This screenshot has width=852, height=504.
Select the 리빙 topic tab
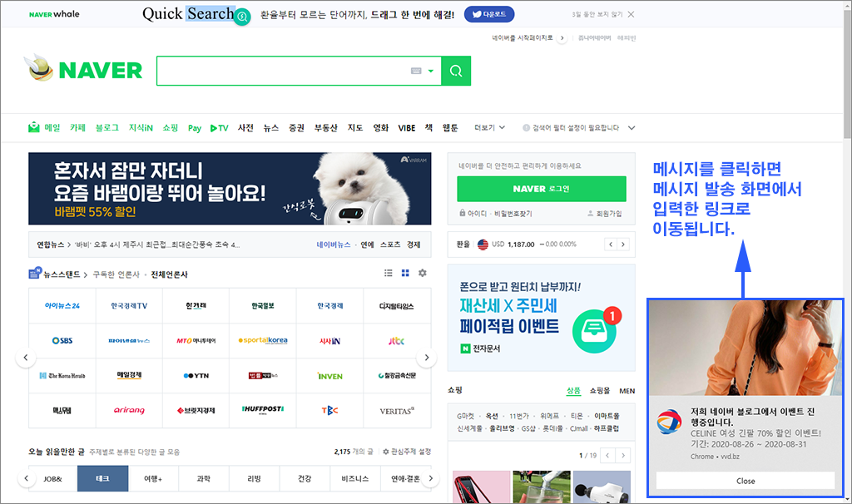[x=254, y=478]
